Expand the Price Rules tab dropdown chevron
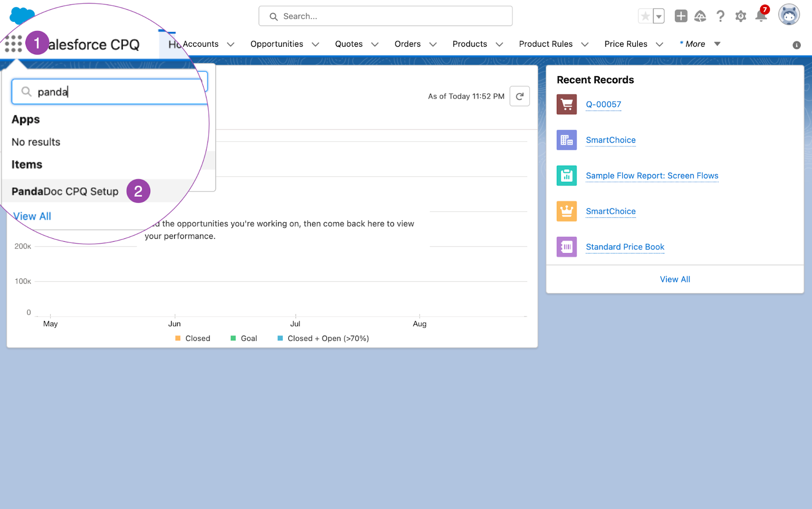812x509 pixels. pos(660,44)
